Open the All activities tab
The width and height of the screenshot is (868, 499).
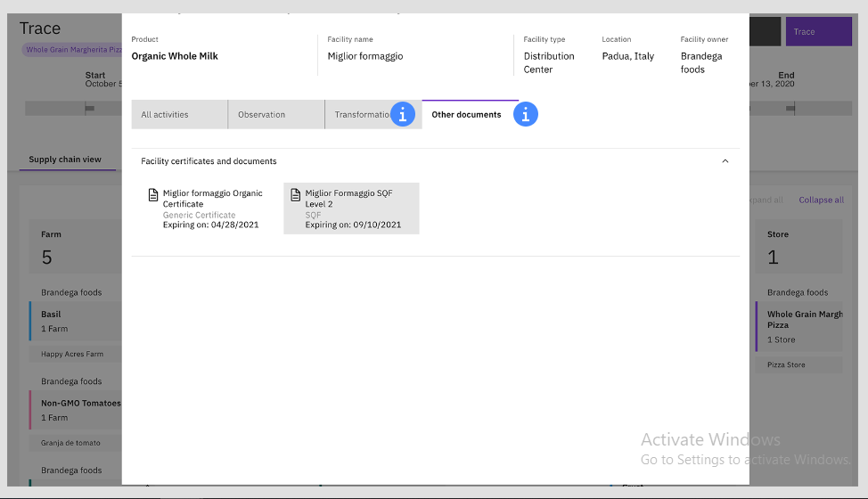(x=179, y=115)
